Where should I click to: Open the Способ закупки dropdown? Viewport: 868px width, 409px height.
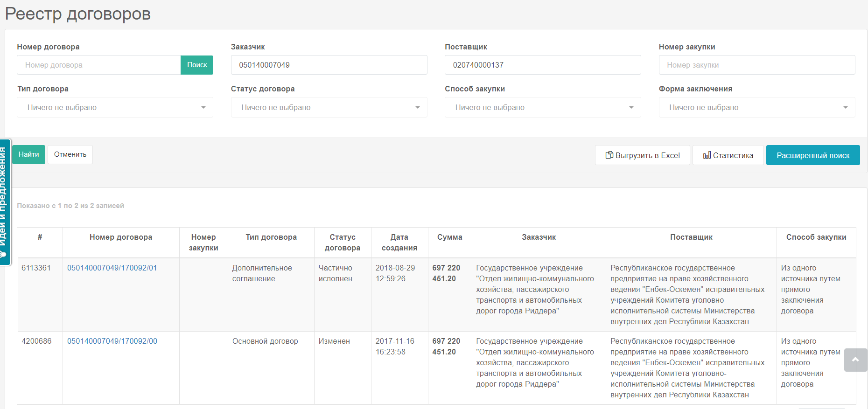(x=543, y=107)
